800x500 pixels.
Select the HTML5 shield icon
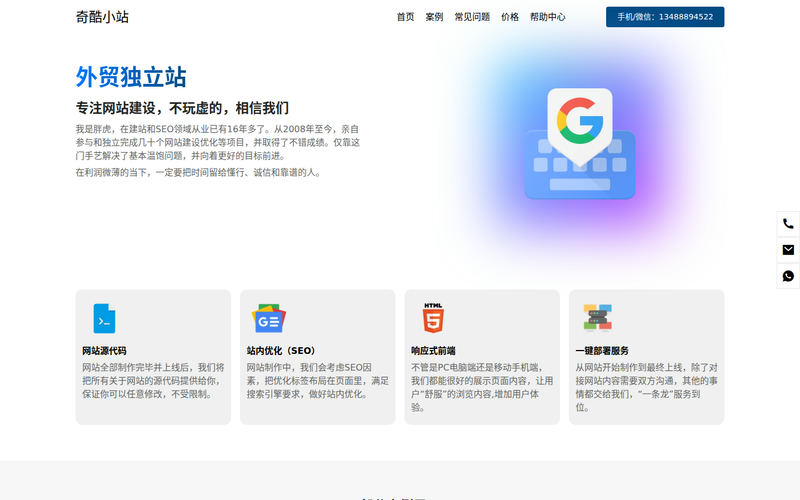click(x=433, y=318)
